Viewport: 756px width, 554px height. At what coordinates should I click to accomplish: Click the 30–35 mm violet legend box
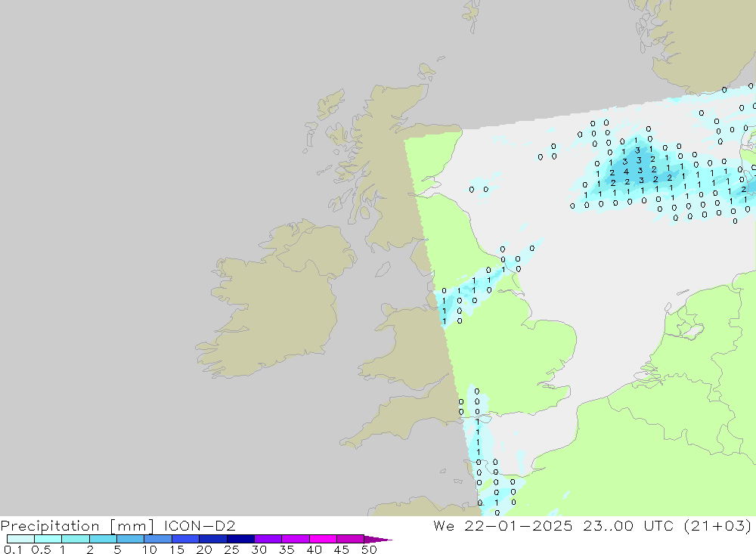pyautogui.click(x=268, y=539)
